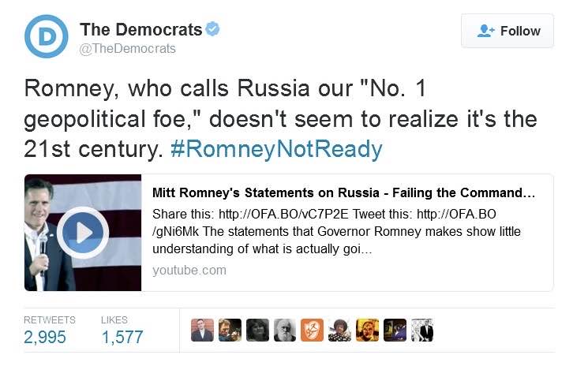This screenshot has height=366, width=588.
Task: Play the Romney video
Action: pyautogui.click(x=83, y=232)
